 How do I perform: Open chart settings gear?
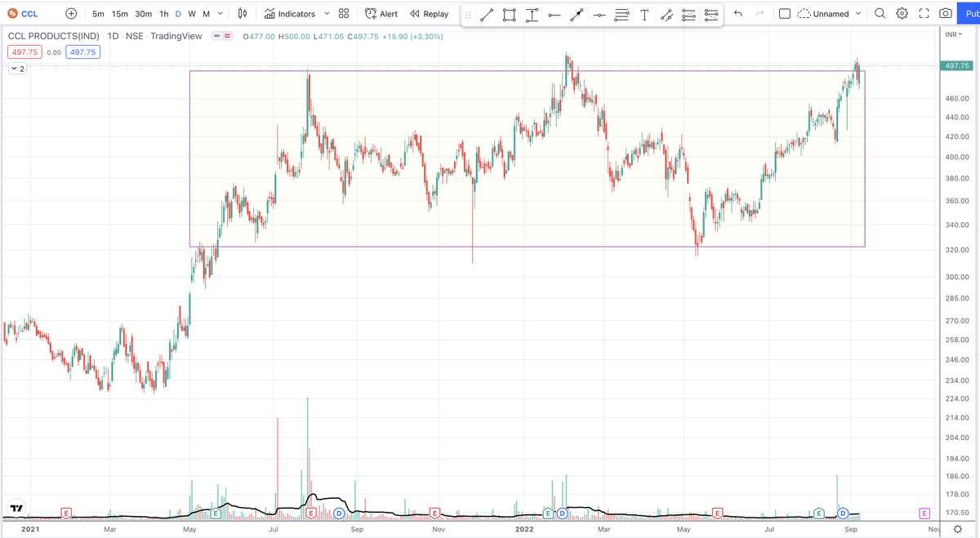[902, 14]
